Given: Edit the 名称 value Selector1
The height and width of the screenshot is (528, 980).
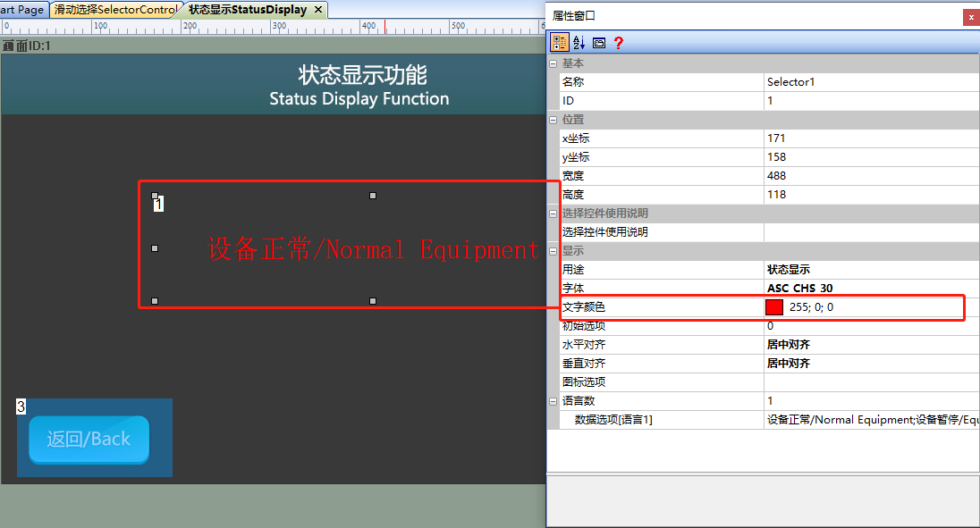Looking at the screenshot, I should pyautogui.click(x=871, y=82).
